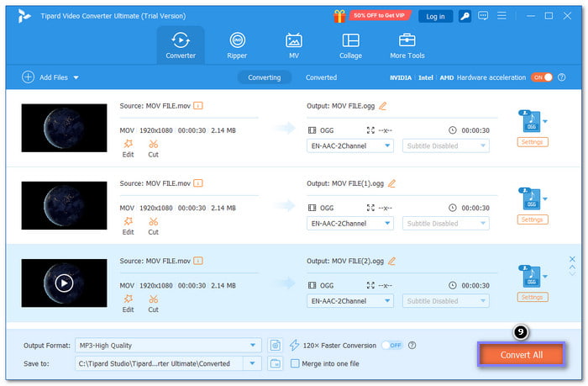
Task: Toggle 120x Faster Conversion switch on
Action: point(392,345)
